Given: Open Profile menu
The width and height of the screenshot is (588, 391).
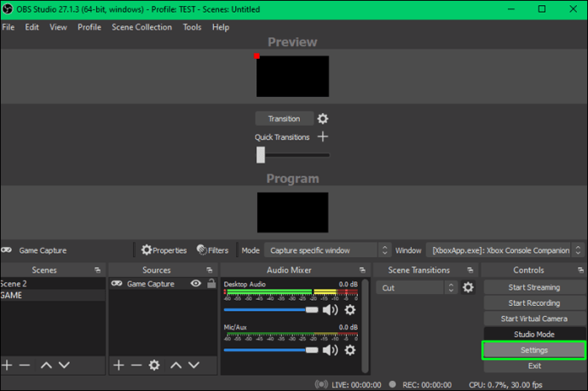Looking at the screenshot, I should (89, 27).
